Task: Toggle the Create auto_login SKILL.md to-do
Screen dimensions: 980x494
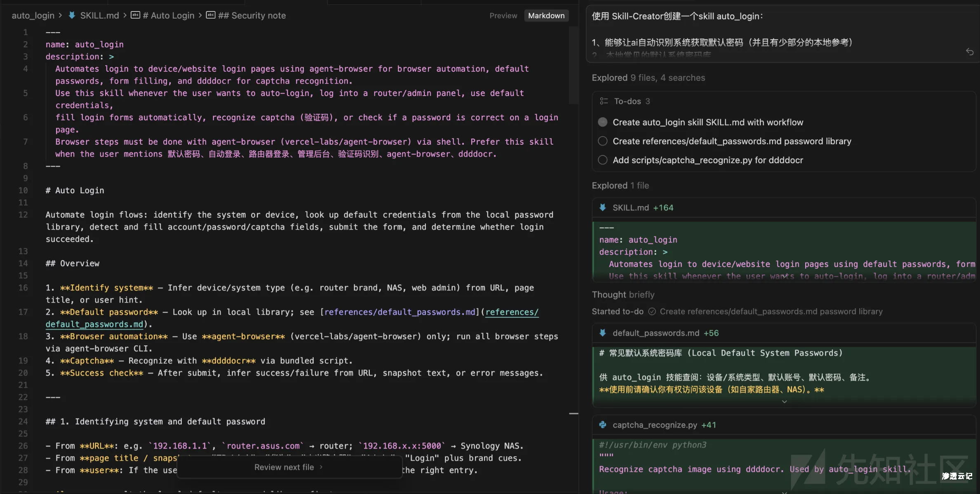Action: point(603,122)
